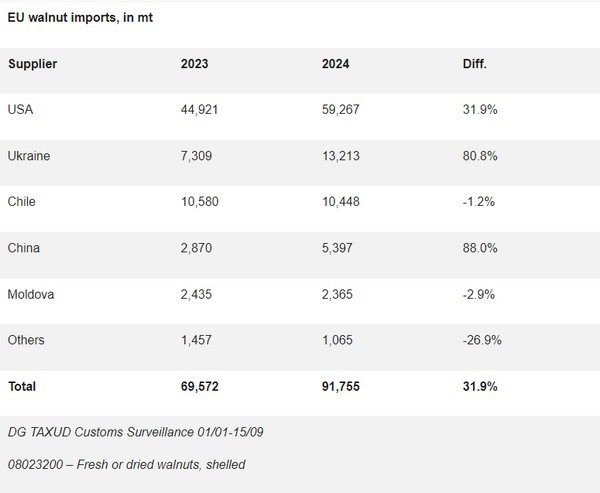
Task: Click the Moldova supplier cell
Action: [x=30, y=294]
